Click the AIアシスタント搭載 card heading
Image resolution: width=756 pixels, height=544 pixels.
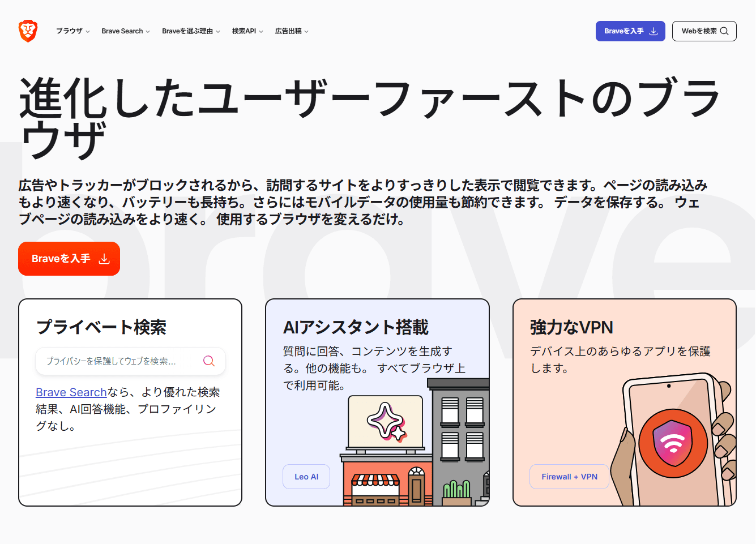[356, 327]
